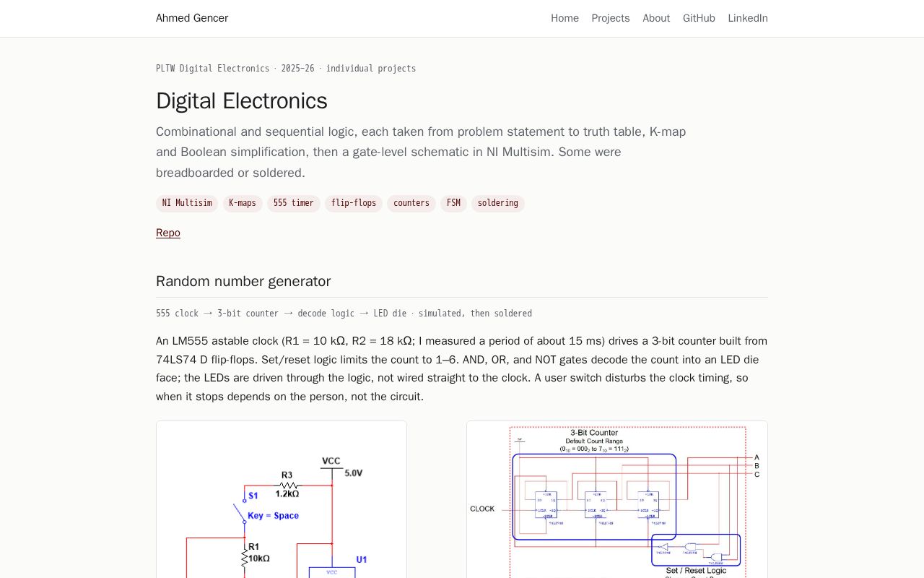Viewport: 924px width, 578px height.
Task: Click the Digital Electronics page title
Action: point(242,101)
